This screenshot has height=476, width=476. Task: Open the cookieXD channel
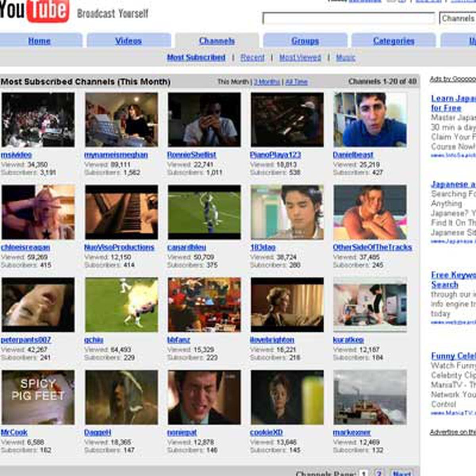pos(267,433)
